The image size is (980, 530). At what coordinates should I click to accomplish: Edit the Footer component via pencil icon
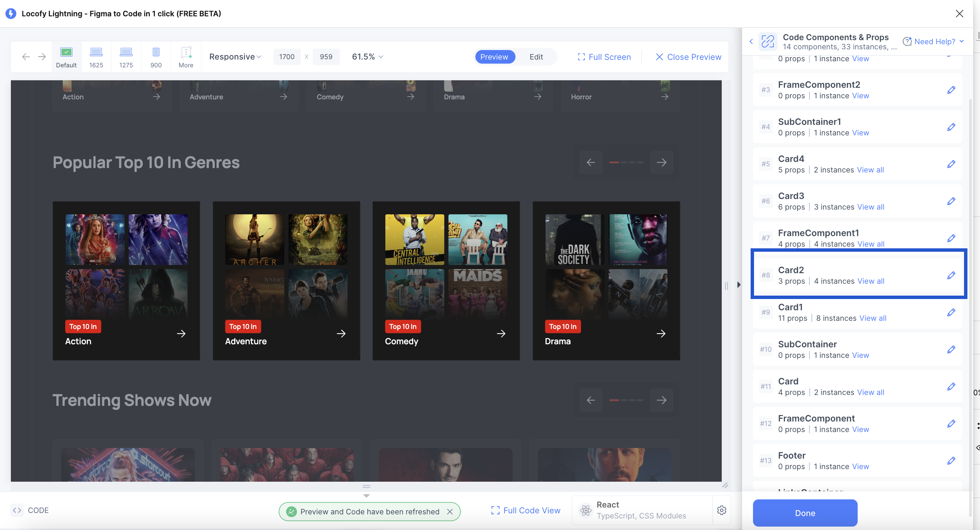point(951,460)
